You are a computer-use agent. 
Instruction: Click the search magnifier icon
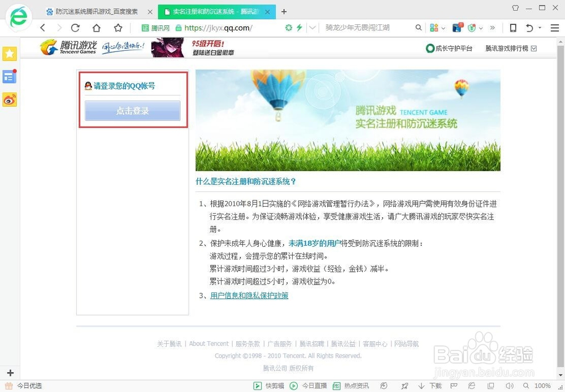click(418, 27)
